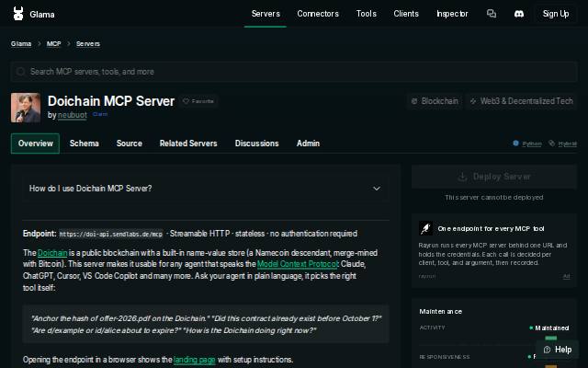This screenshot has height=368, width=588.
Task: Switch to the Schema tab
Action: point(84,144)
